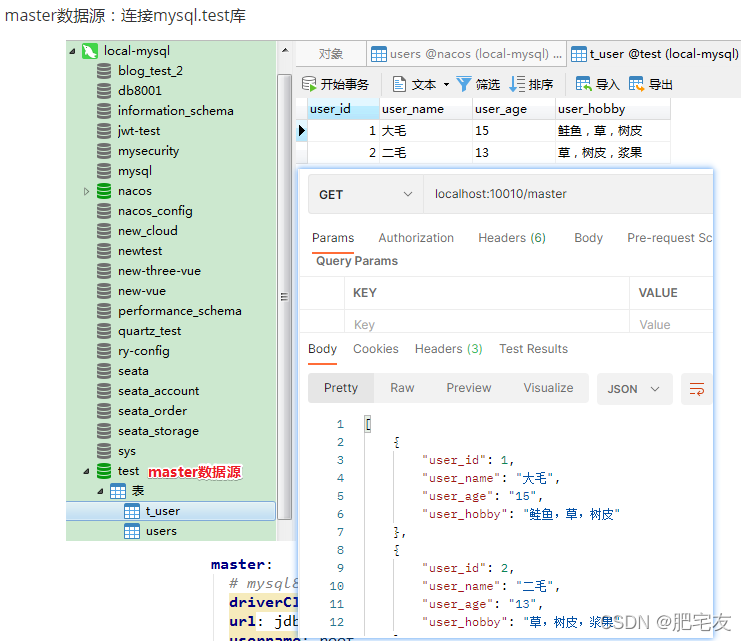Open the Text (文本) view icon
The image size is (747, 641).
point(399,84)
